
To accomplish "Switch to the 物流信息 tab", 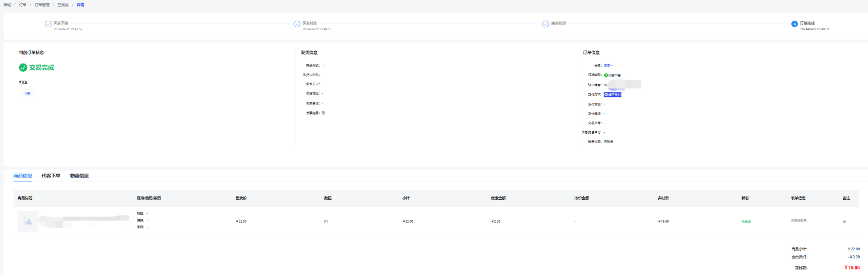I will 79,176.
